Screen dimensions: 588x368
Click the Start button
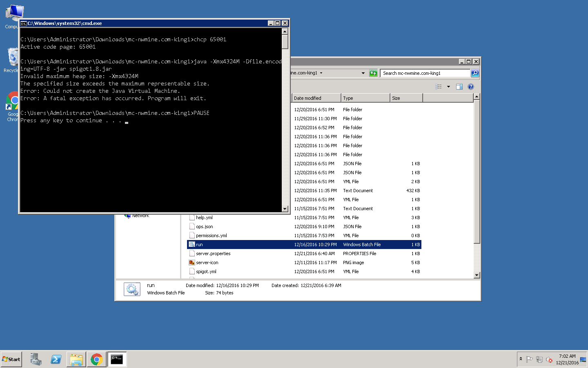click(x=11, y=359)
